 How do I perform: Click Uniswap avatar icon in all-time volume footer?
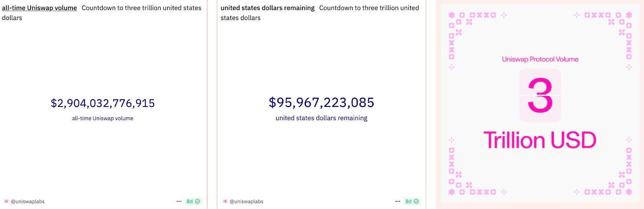click(x=6, y=201)
